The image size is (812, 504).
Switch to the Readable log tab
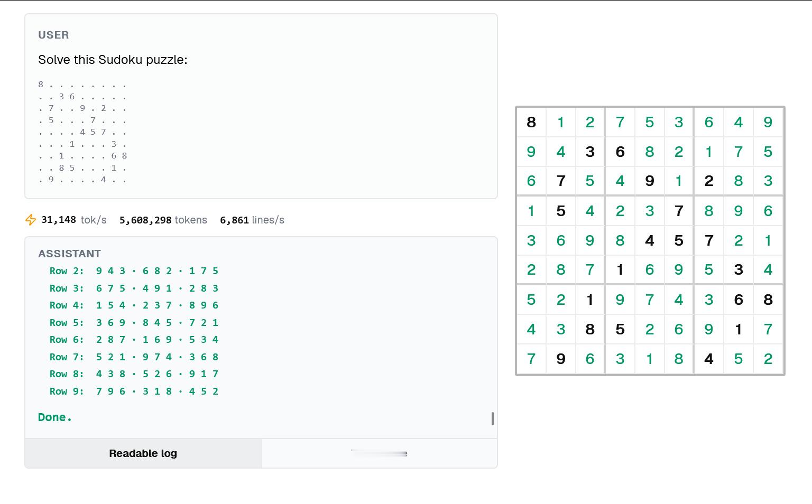click(143, 453)
